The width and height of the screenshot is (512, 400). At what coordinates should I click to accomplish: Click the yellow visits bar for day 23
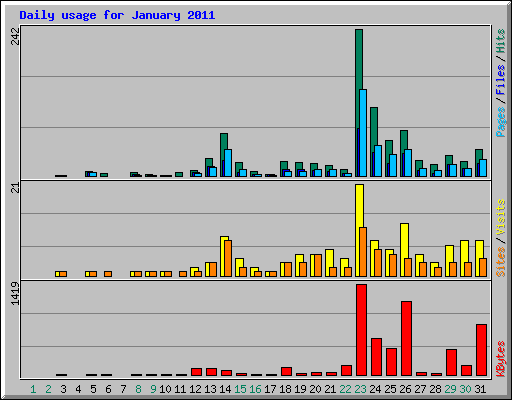coord(359,207)
